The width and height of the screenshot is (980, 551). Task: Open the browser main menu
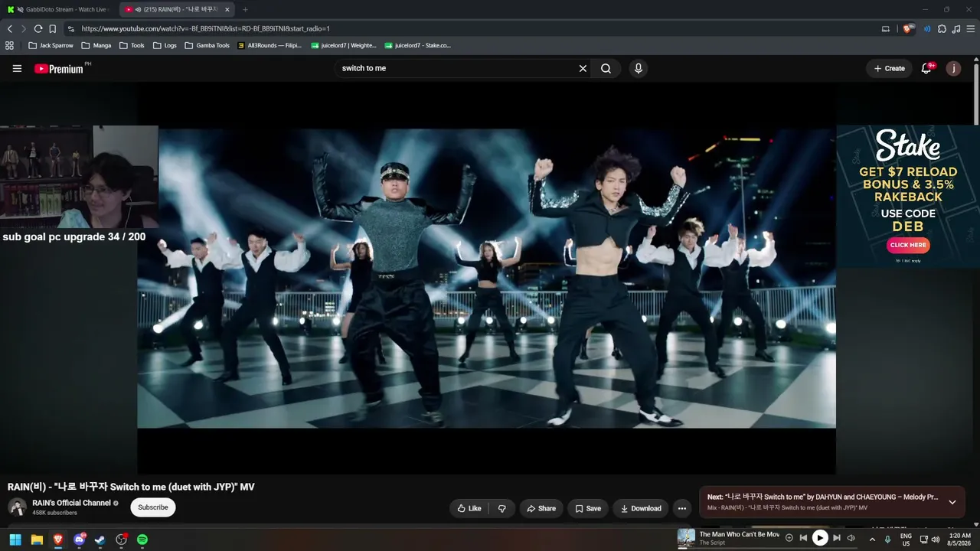click(x=970, y=29)
